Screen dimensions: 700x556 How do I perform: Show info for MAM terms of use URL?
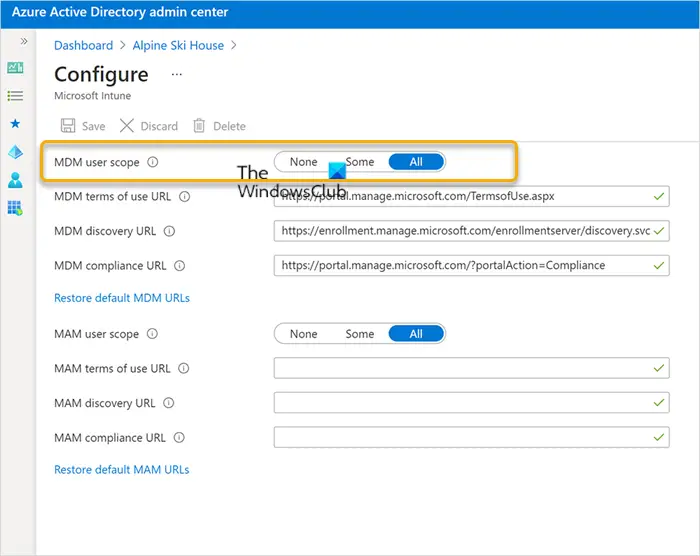click(x=183, y=368)
